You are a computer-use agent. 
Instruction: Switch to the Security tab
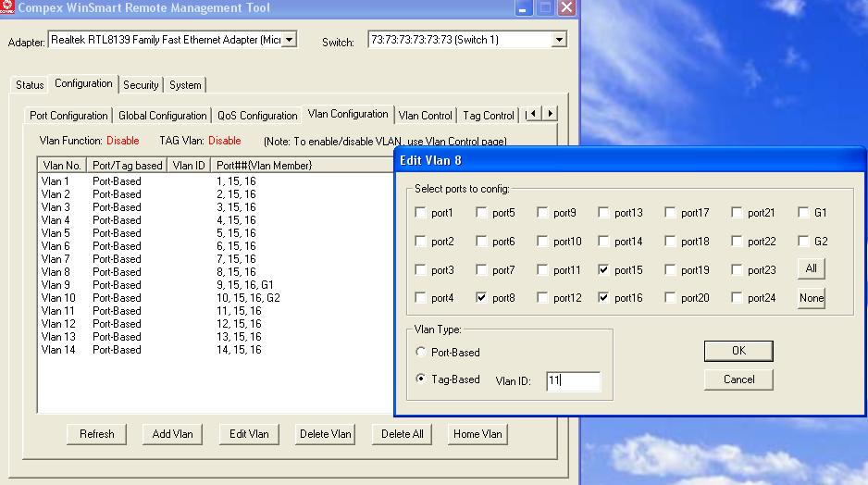point(141,85)
